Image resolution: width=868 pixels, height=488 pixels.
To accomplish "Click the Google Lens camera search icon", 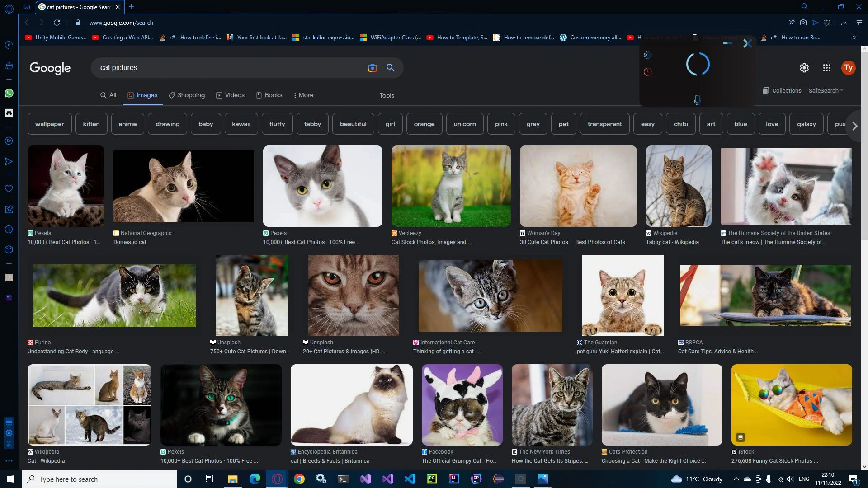I will (x=372, y=68).
